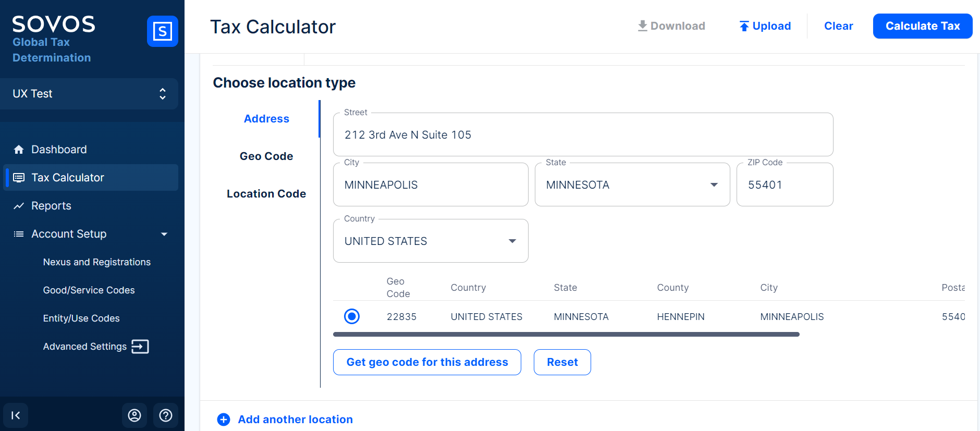980x431 pixels.
Task: Click the Sovos S logo icon
Action: [x=162, y=31]
